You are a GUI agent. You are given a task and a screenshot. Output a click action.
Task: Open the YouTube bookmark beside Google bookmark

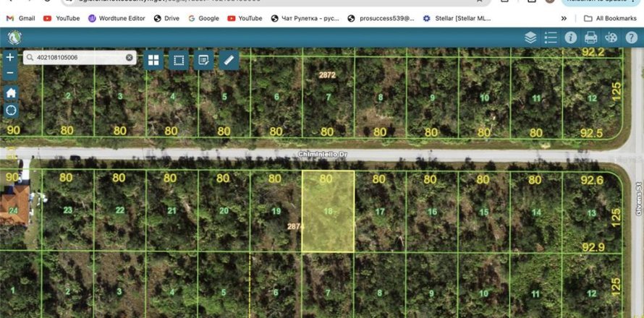pyautogui.click(x=245, y=19)
